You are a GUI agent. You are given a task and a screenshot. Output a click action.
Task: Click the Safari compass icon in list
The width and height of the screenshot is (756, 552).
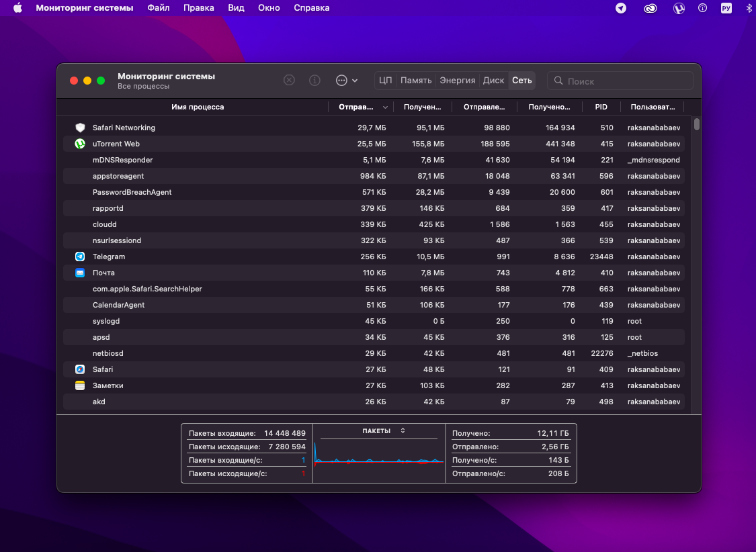pyautogui.click(x=80, y=369)
